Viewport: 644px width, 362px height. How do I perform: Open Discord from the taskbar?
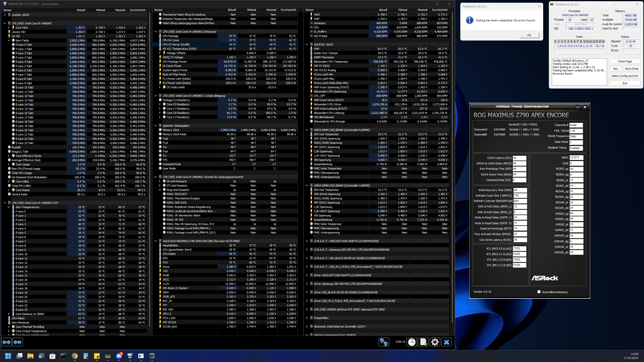[x=119, y=356]
